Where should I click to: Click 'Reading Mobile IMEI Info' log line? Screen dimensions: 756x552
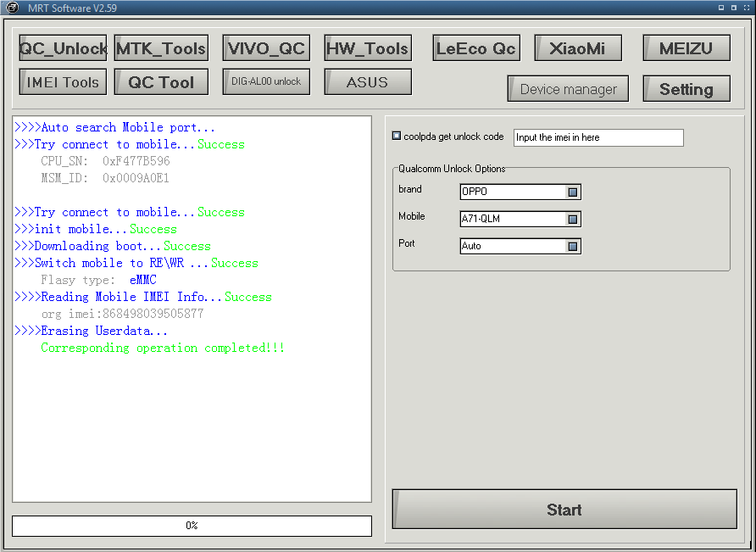pyautogui.click(x=143, y=297)
